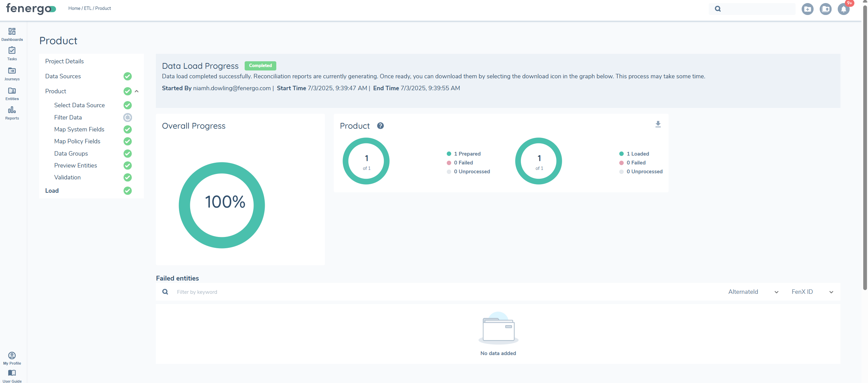Select the Load step
Screen dimensions: 868x383
[x=52, y=191]
